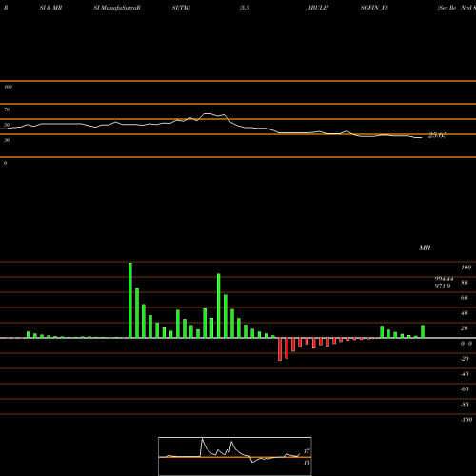476x476 pixels.
Task: Click the peak of the white RSI line
Action: click(x=207, y=113)
